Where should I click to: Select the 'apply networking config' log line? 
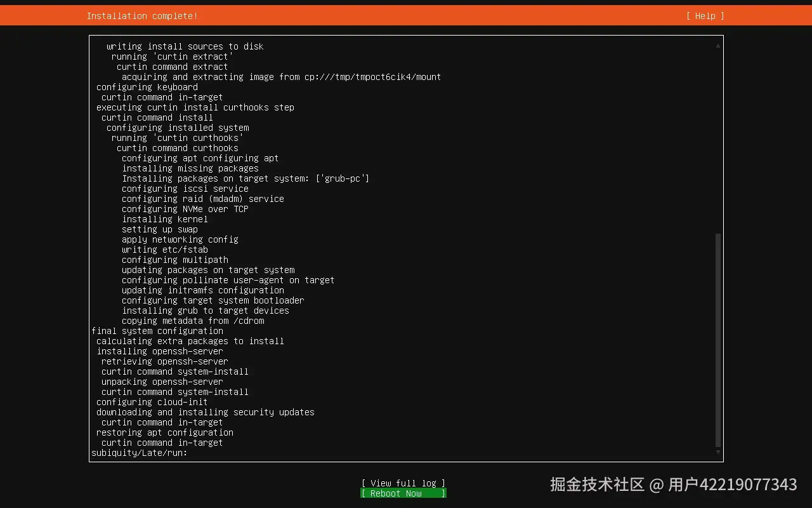click(x=180, y=239)
